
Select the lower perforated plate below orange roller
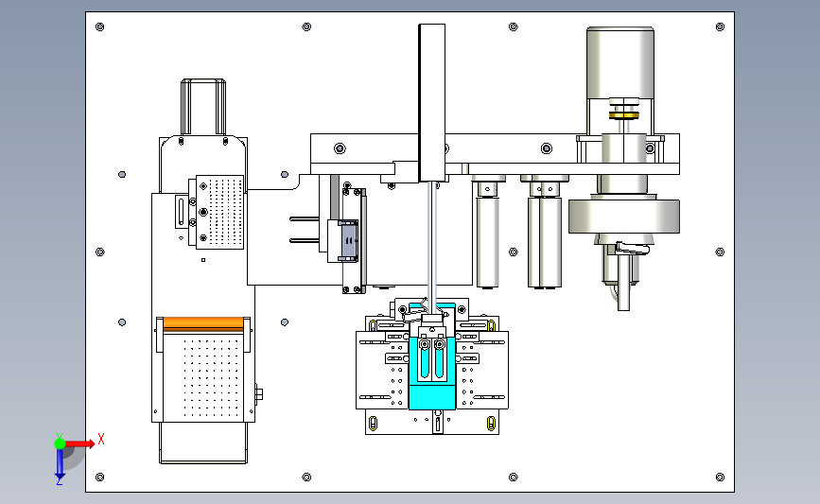point(203,376)
